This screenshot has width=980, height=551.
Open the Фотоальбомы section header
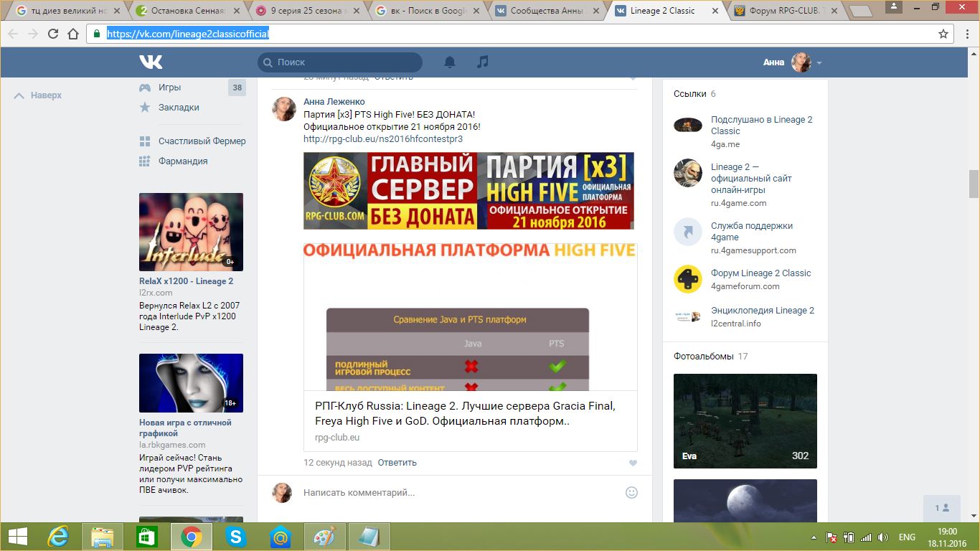point(711,357)
